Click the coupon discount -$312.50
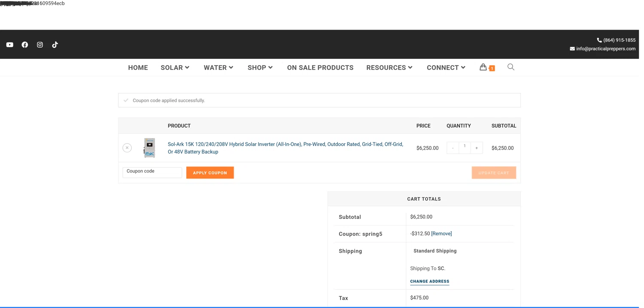The width and height of the screenshot is (644, 308). coord(420,234)
